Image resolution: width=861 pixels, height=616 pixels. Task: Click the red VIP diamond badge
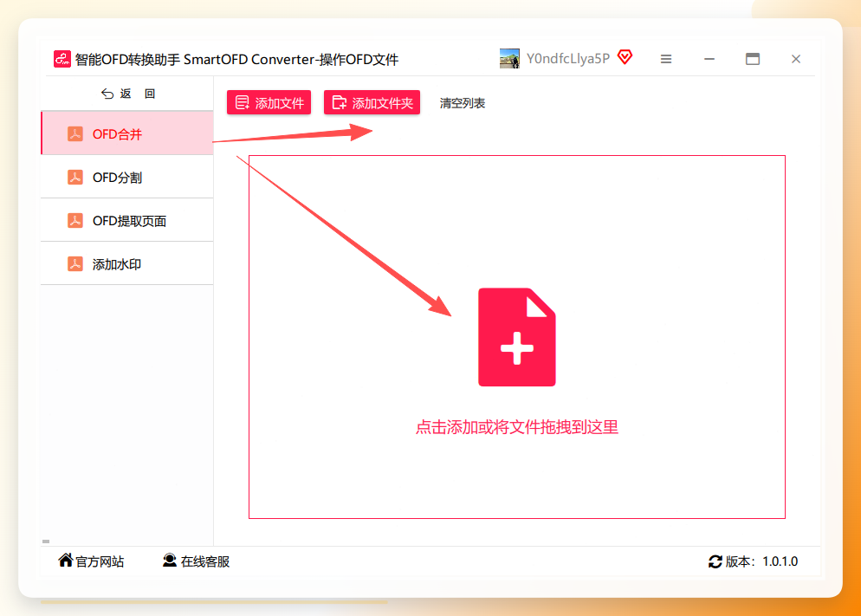(625, 57)
